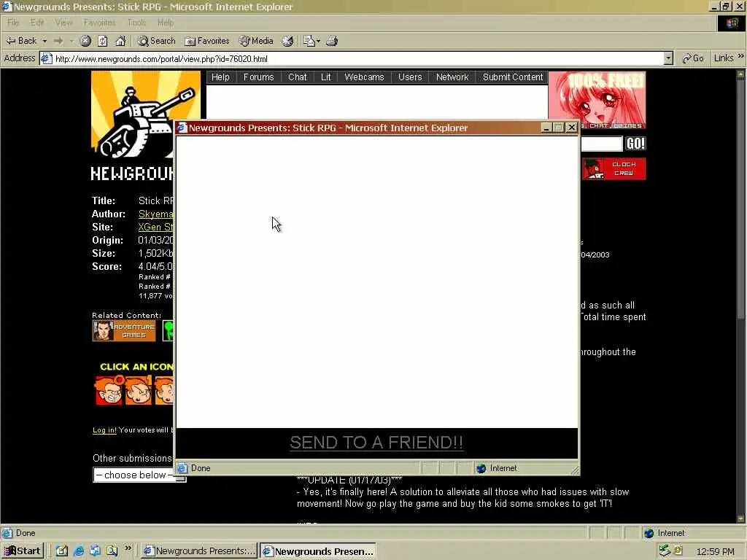
Task: Open the View menu
Action: pyautogui.click(x=63, y=23)
